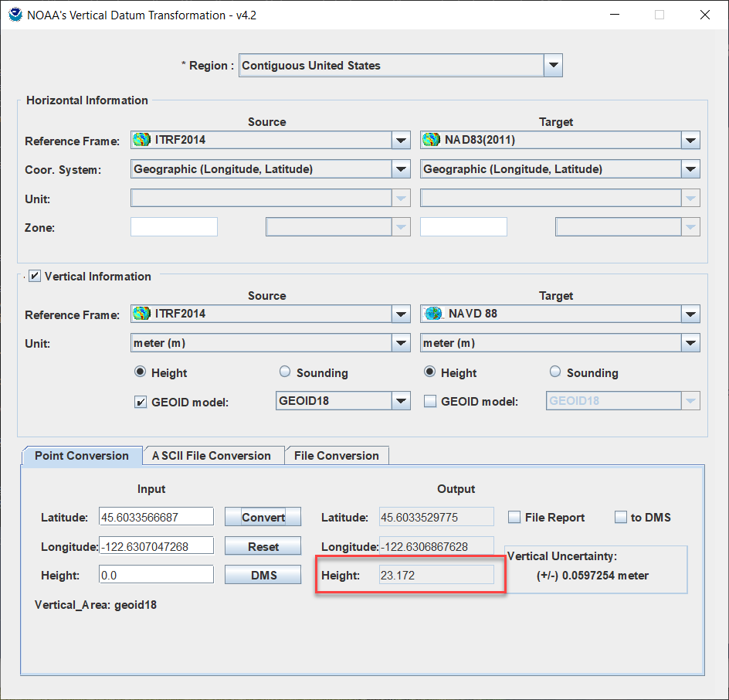Click globe icon beside NAVD 88 target

433,314
